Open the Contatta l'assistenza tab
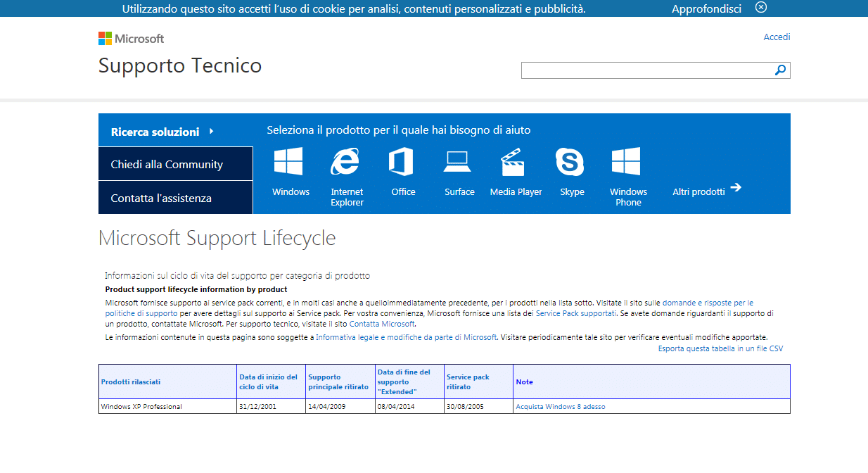 (x=175, y=198)
